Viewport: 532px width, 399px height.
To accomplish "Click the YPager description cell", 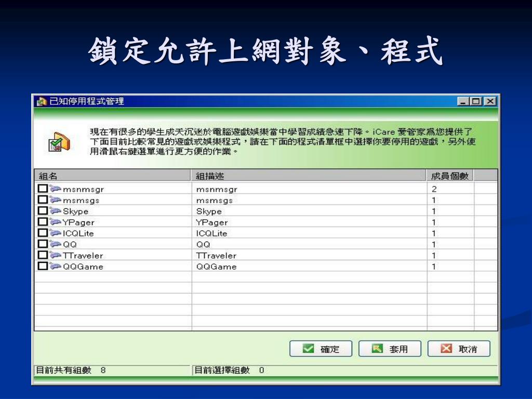I will click(309, 222).
